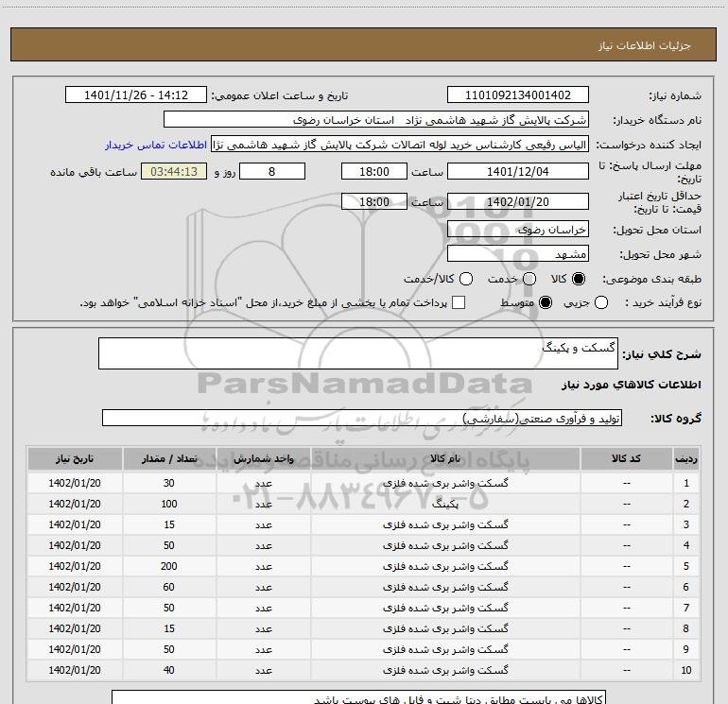Screen dimensions: 728x704
Task: Click the buyer organization name field
Action: [x=376, y=120]
